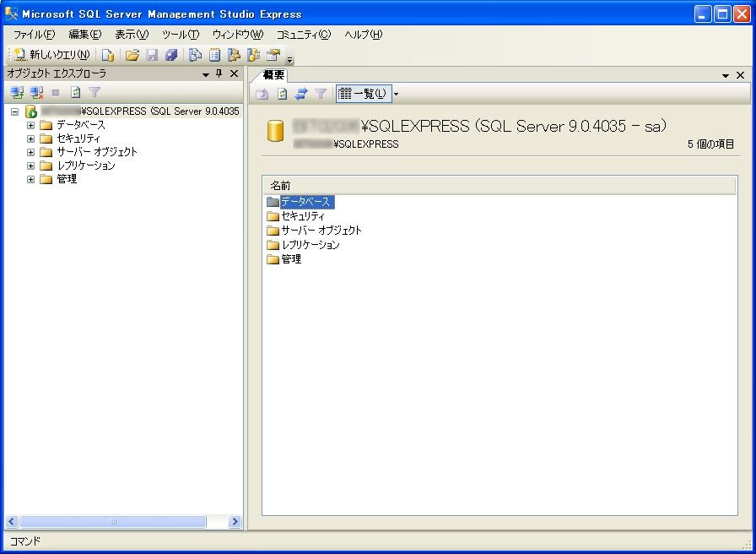Click the Object Explorer scrollbar left arrow
Viewport: 756px width, 554px height.
click(x=12, y=522)
